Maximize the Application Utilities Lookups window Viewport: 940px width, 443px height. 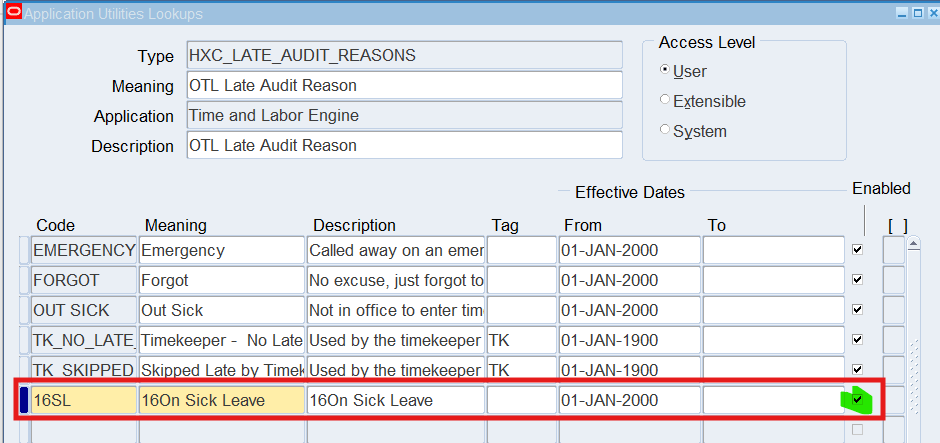click(x=915, y=13)
